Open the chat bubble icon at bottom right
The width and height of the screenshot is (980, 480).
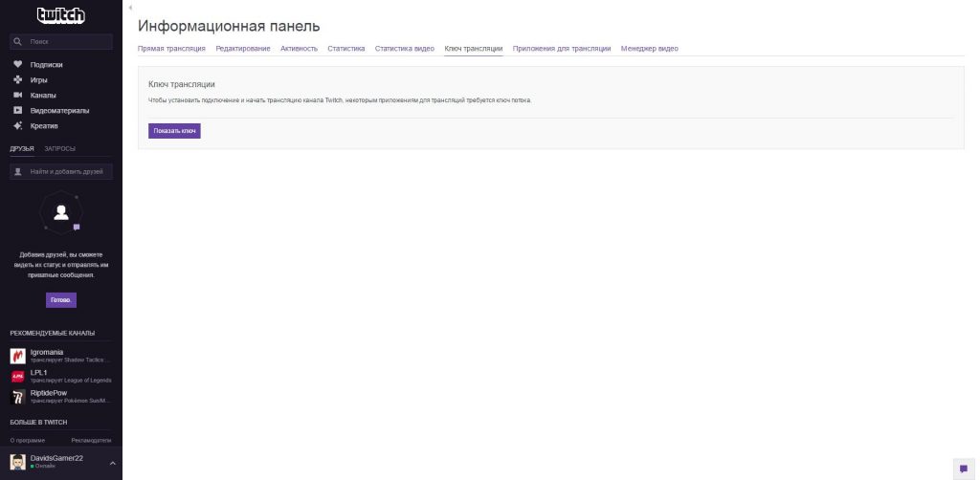coord(963,469)
